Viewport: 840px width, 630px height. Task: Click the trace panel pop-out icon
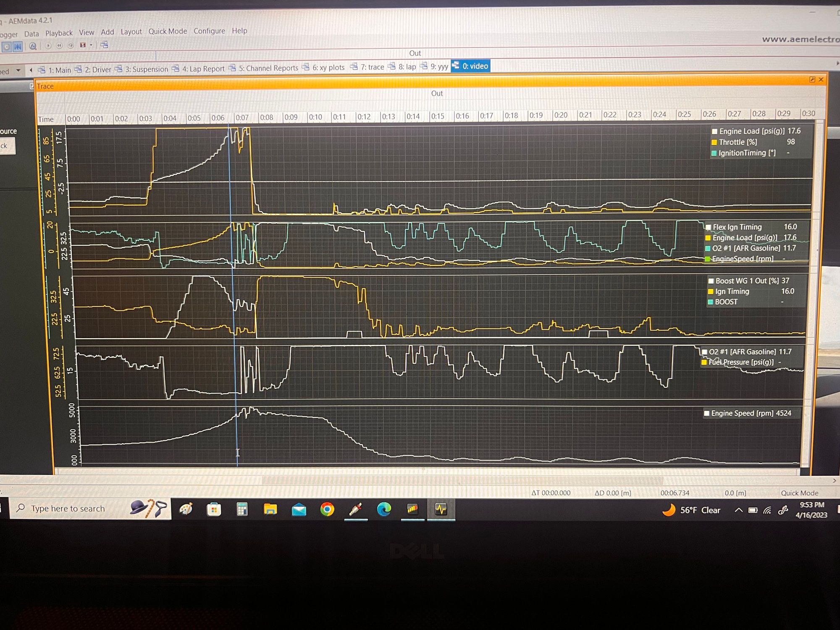click(x=812, y=79)
